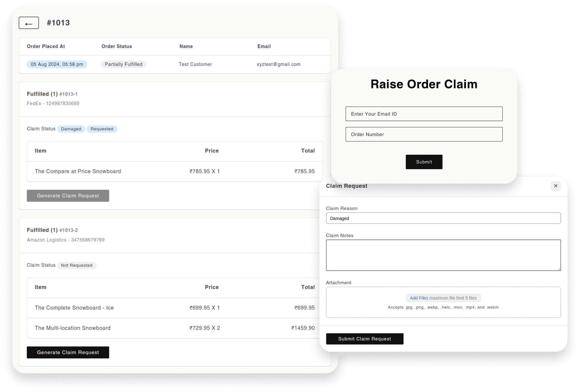This screenshot has width=580, height=392.
Task: Click the close X button on Claim Request
Action: click(x=555, y=186)
